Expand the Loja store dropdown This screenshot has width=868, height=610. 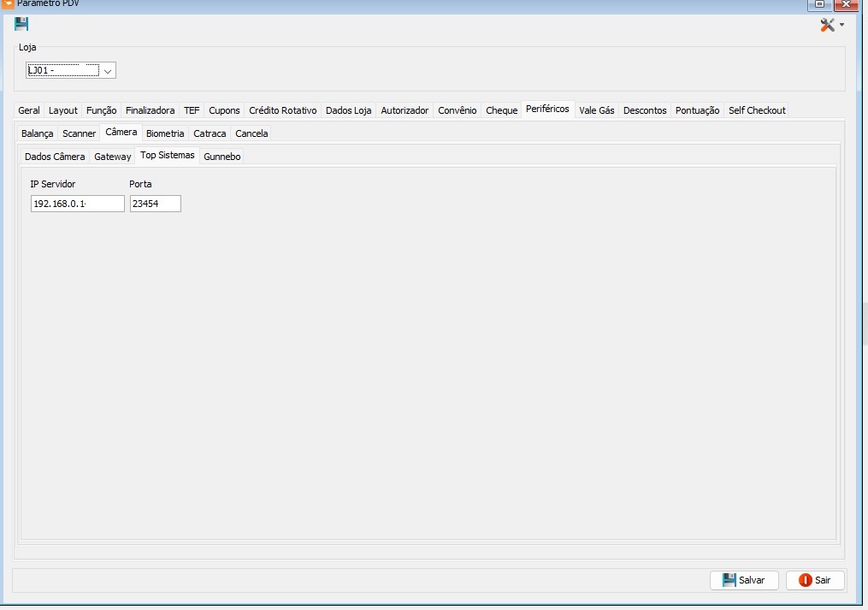(x=108, y=71)
